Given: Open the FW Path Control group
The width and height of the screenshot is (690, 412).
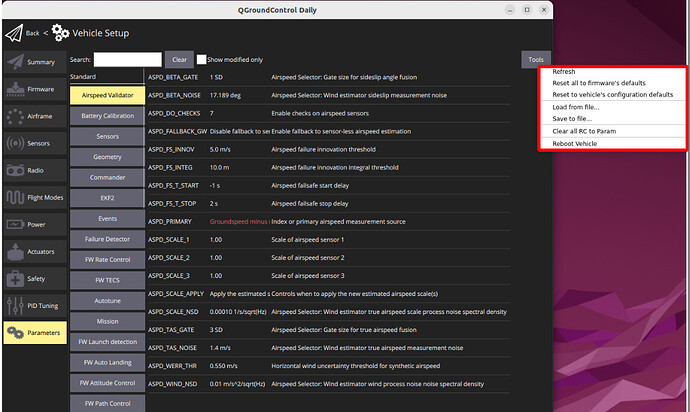Looking at the screenshot, I should (107, 403).
